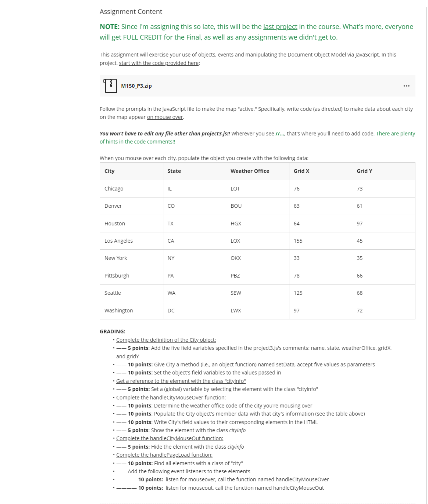428x504 pixels.
Task: Open 'Complete the definition of the City object' link
Action: click(166, 340)
